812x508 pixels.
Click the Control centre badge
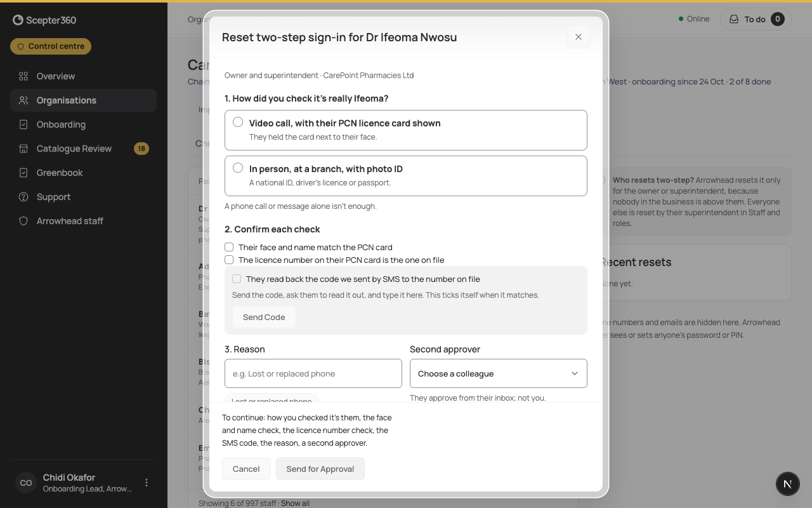tap(51, 46)
